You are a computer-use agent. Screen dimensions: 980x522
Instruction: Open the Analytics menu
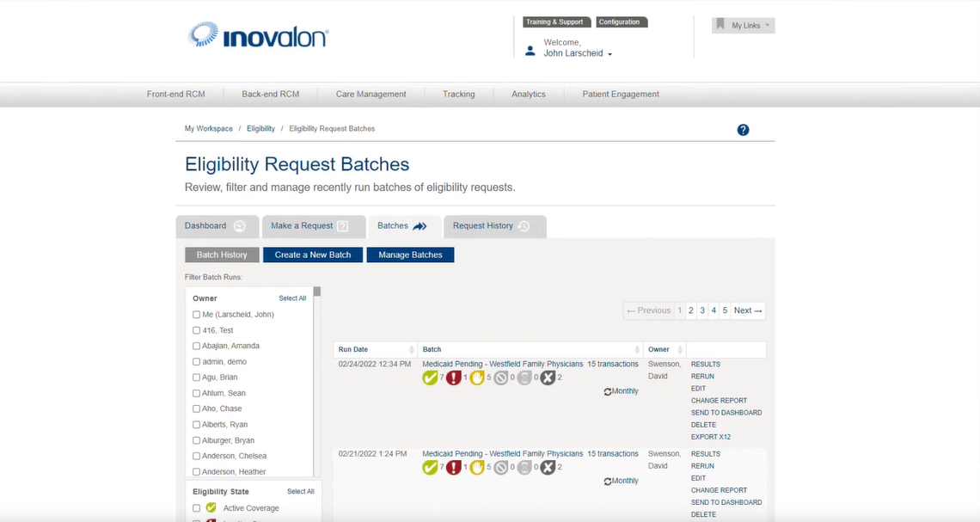pos(528,94)
